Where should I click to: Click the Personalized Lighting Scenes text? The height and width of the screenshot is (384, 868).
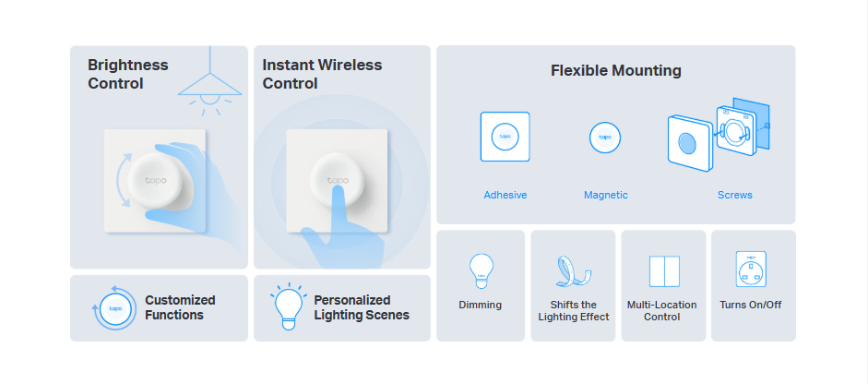point(362,307)
